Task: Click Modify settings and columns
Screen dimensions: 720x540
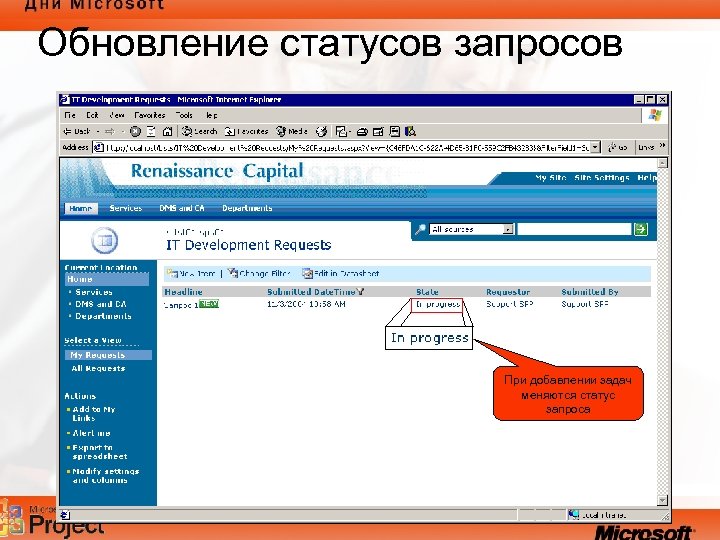Action: coord(106,476)
